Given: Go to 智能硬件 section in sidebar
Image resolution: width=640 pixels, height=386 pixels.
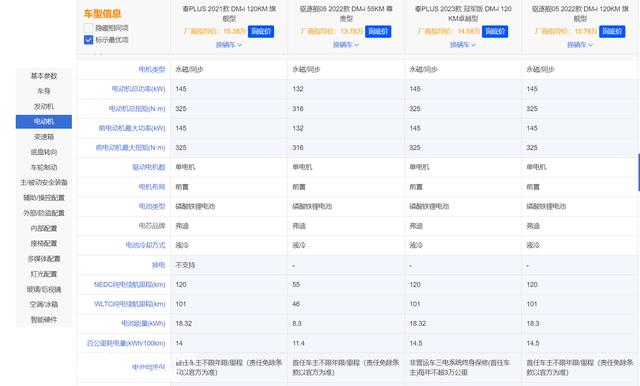Looking at the screenshot, I should [x=44, y=319].
